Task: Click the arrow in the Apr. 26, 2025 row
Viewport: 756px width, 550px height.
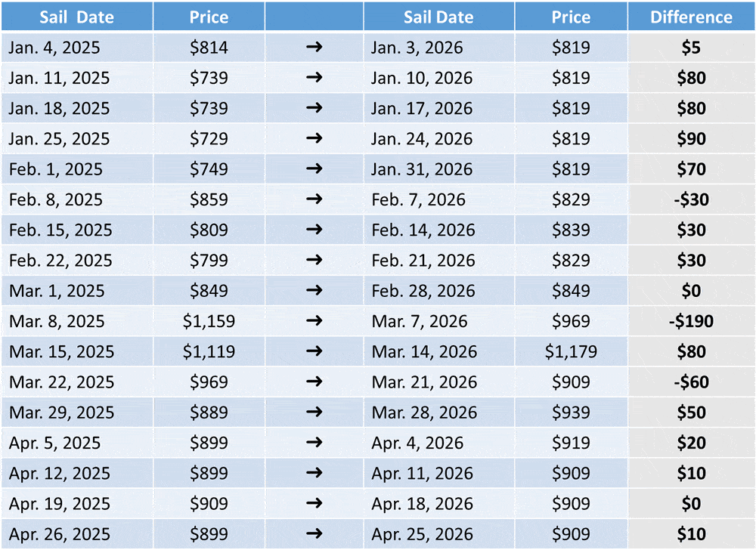Action: point(314,533)
